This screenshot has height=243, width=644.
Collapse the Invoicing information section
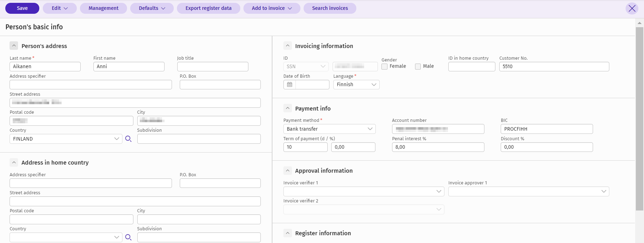(x=288, y=46)
